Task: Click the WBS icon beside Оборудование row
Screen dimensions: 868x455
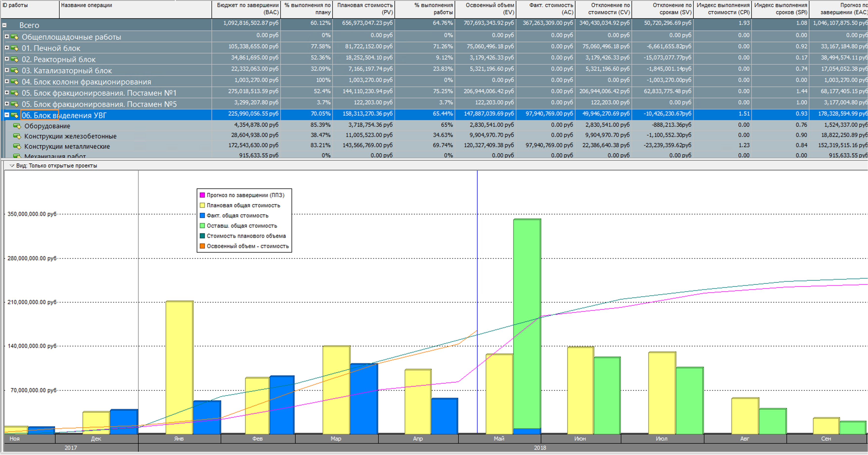Action: click(17, 126)
